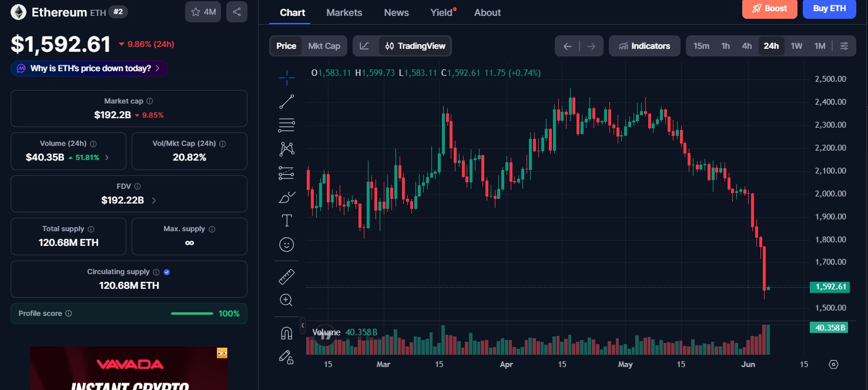Click the Market cap info icon
The height and width of the screenshot is (390, 868).
pyautogui.click(x=150, y=101)
